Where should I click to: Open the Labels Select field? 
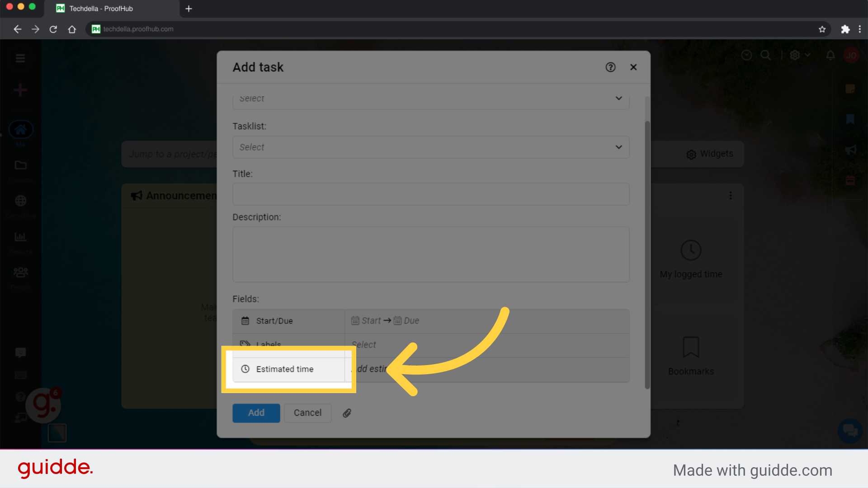point(487,345)
